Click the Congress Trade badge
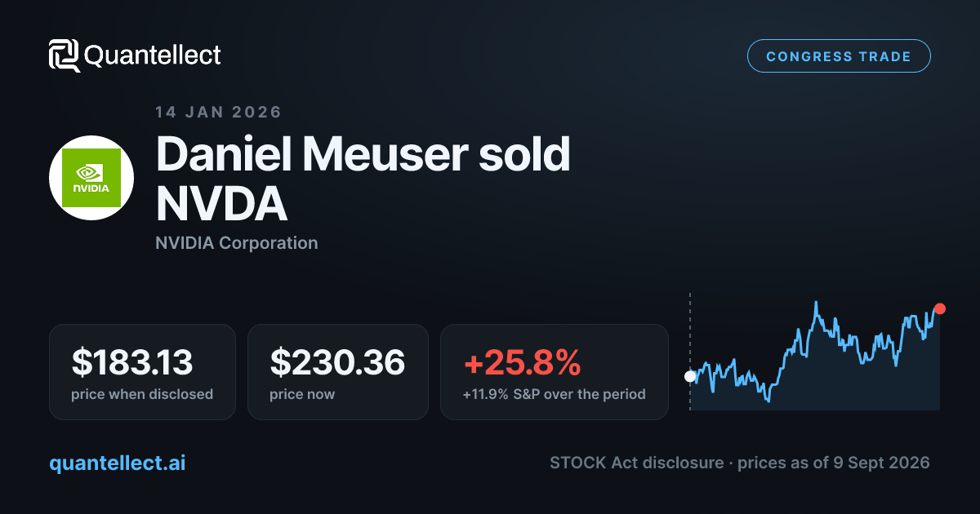 click(839, 56)
